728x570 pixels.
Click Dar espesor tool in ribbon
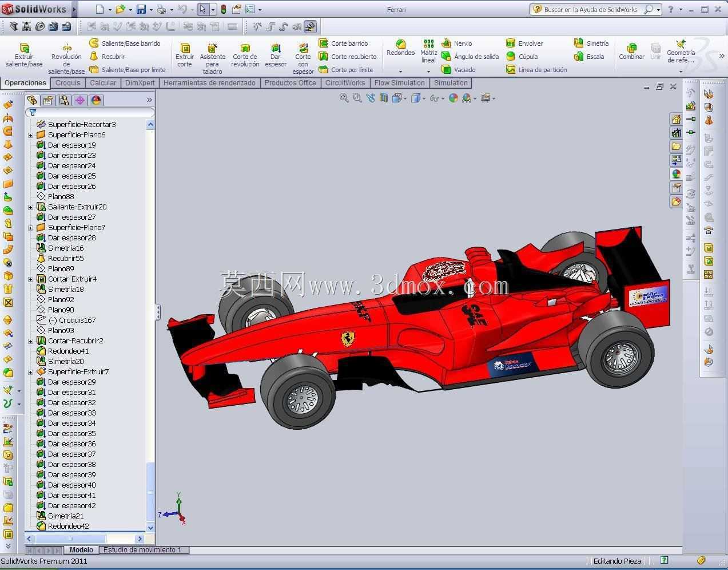click(x=276, y=55)
